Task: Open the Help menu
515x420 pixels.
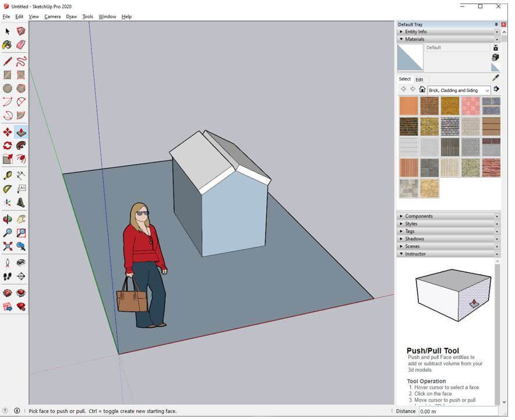Action: coord(126,16)
